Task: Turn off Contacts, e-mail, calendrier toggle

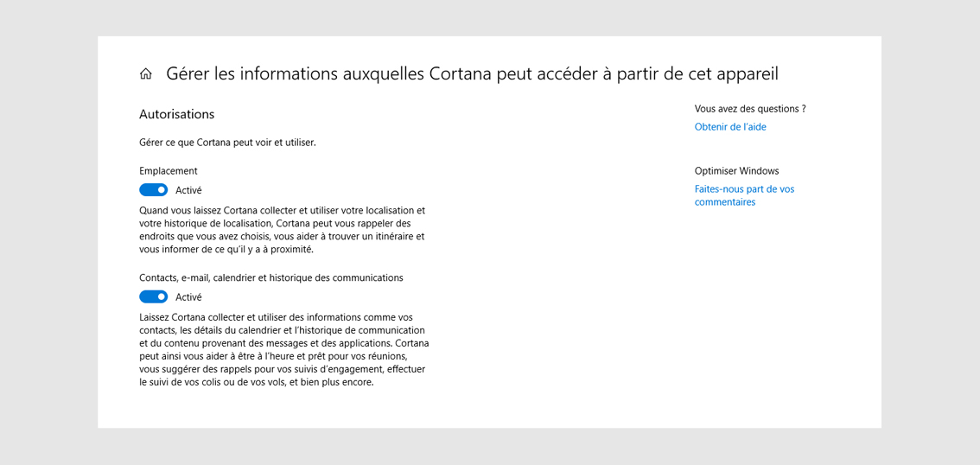Action: pyautogui.click(x=153, y=296)
